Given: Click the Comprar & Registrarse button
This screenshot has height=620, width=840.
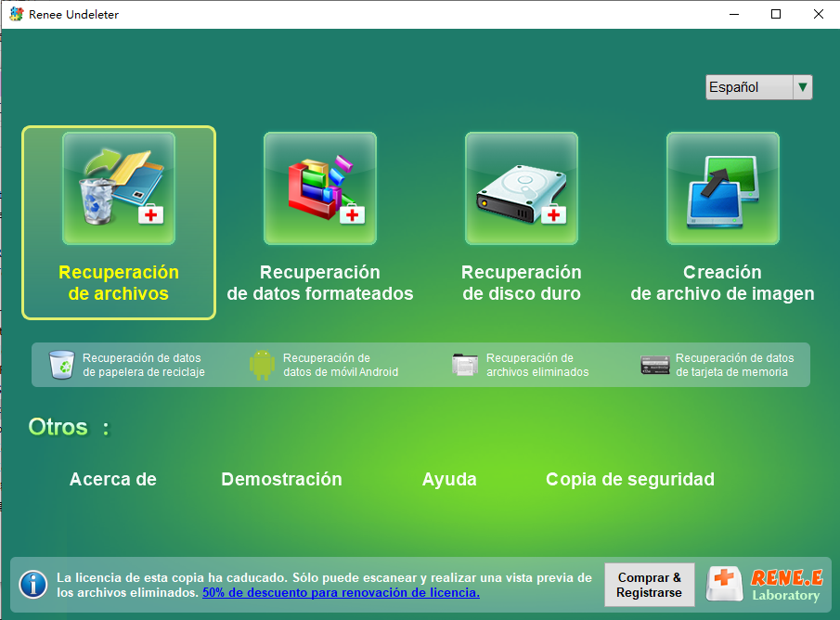Looking at the screenshot, I should (x=650, y=585).
